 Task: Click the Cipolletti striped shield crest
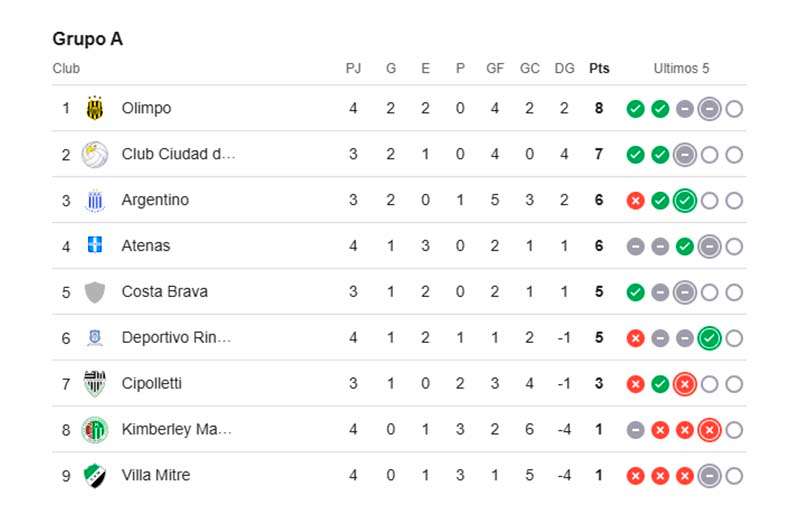(95, 384)
